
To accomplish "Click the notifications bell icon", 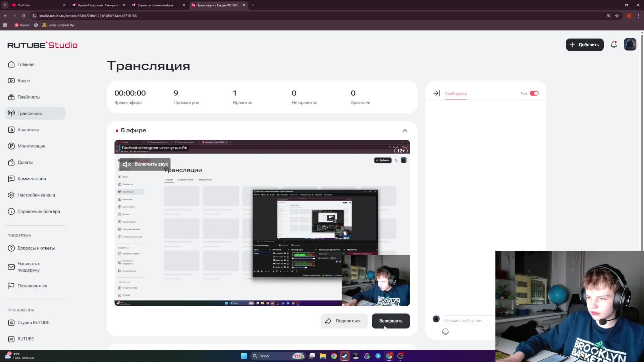I will (x=613, y=45).
